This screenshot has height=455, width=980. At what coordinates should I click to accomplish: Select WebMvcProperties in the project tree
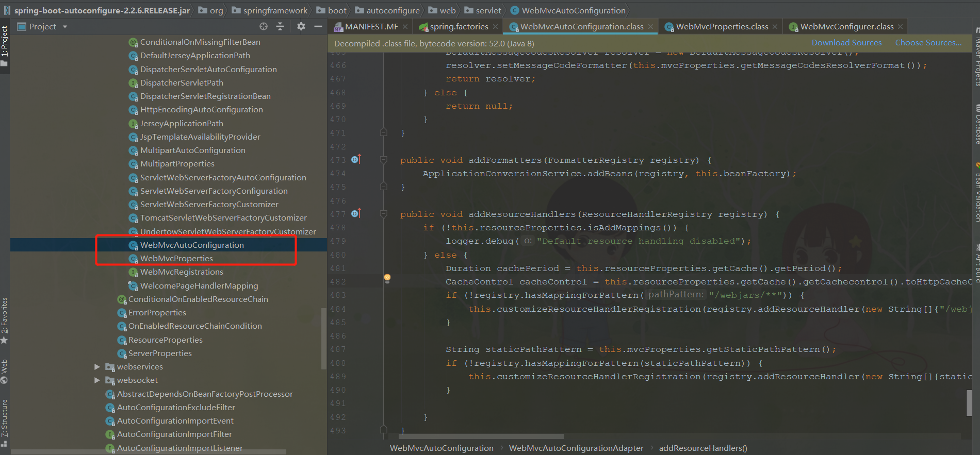[176, 259]
